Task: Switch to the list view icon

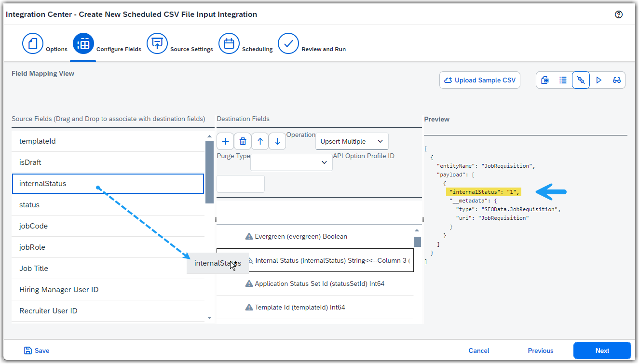Action: 563,80
